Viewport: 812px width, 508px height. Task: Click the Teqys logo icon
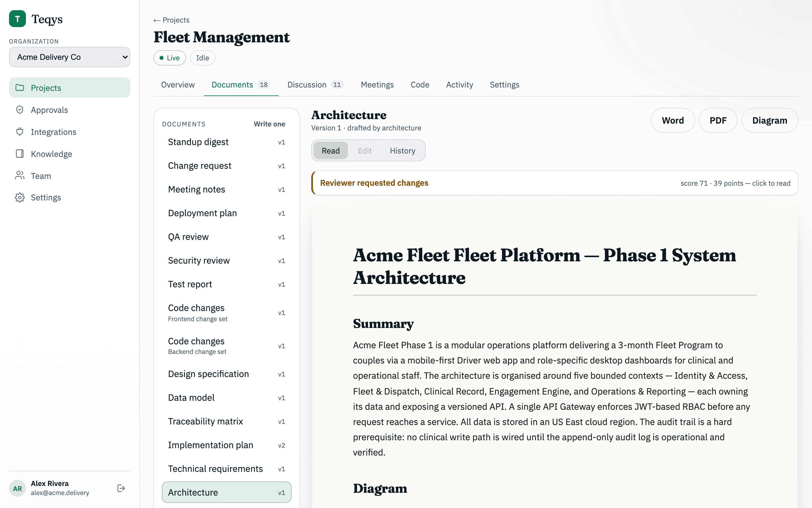coord(17,19)
